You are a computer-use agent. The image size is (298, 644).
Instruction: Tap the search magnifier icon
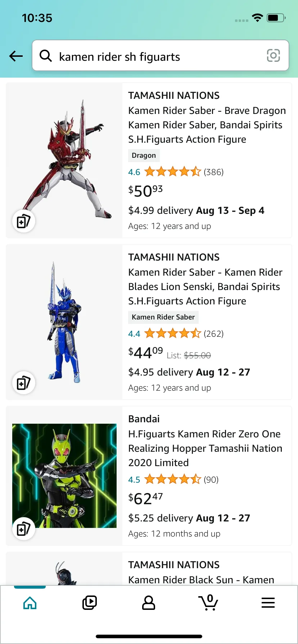46,56
